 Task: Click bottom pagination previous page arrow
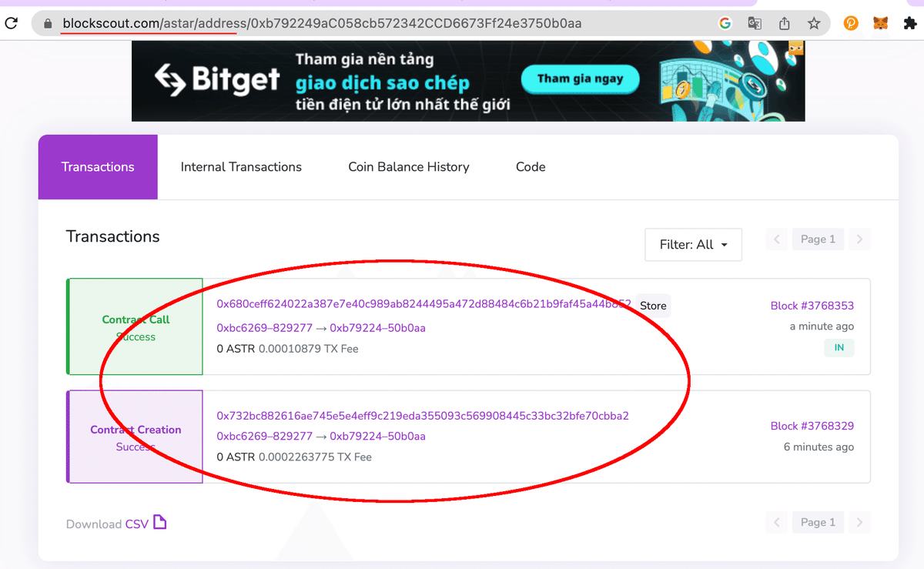point(777,522)
